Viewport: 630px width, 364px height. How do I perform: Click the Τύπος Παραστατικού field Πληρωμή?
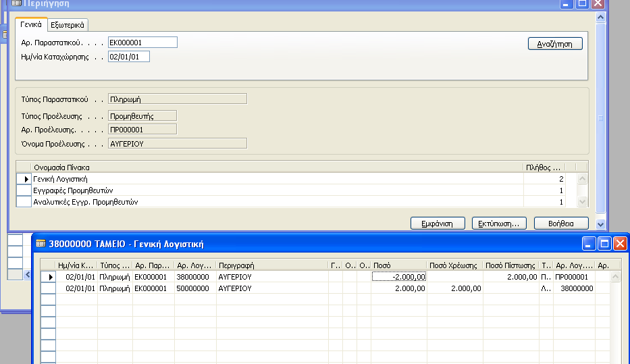click(178, 99)
